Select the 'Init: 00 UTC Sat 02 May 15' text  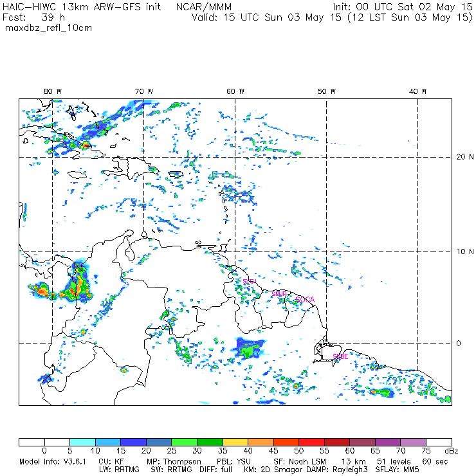point(403,7)
